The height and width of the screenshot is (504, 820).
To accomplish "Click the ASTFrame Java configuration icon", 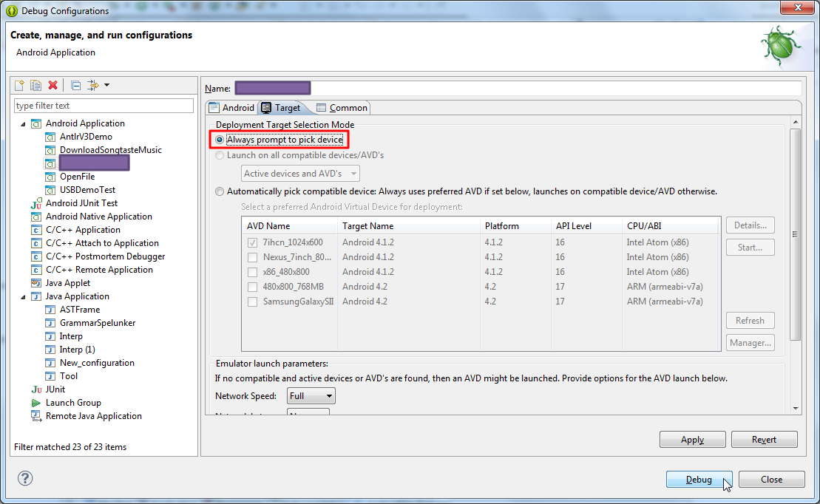I will pyautogui.click(x=50, y=310).
